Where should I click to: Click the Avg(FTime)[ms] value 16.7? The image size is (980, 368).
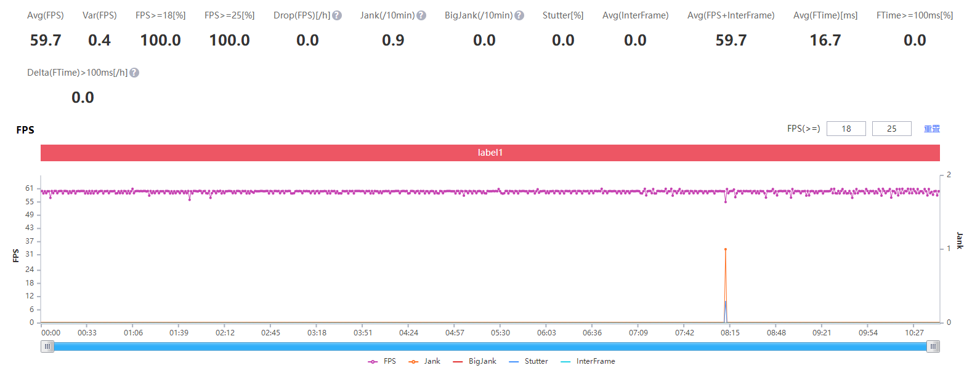coord(825,41)
